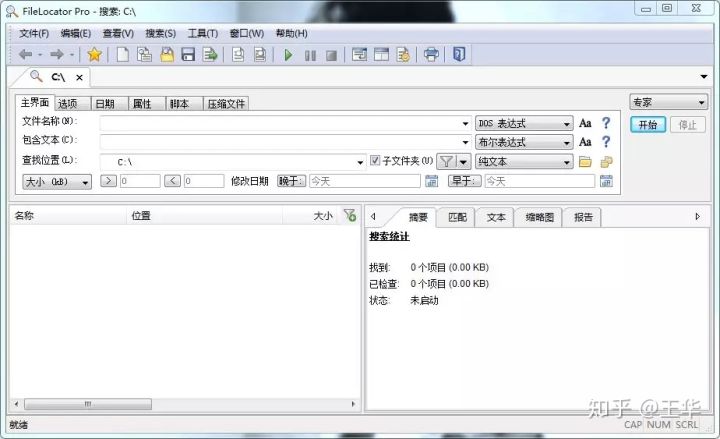Toggle the Aa case-sensitivity for containing text
This screenshot has width=720, height=439.
point(585,143)
